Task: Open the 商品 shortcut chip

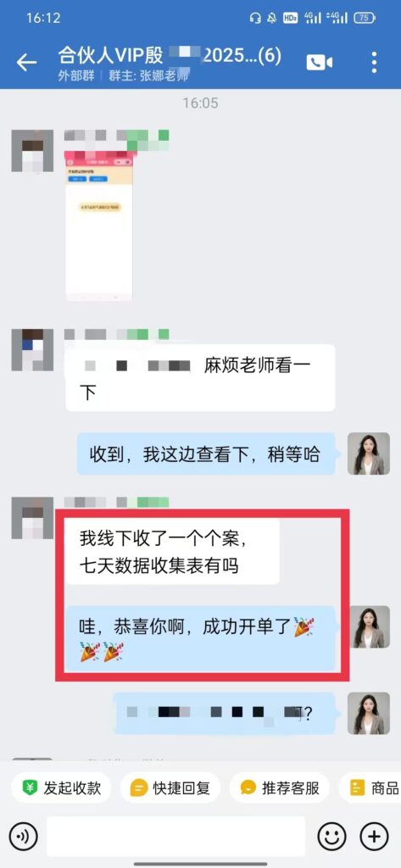Action: click(x=370, y=787)
